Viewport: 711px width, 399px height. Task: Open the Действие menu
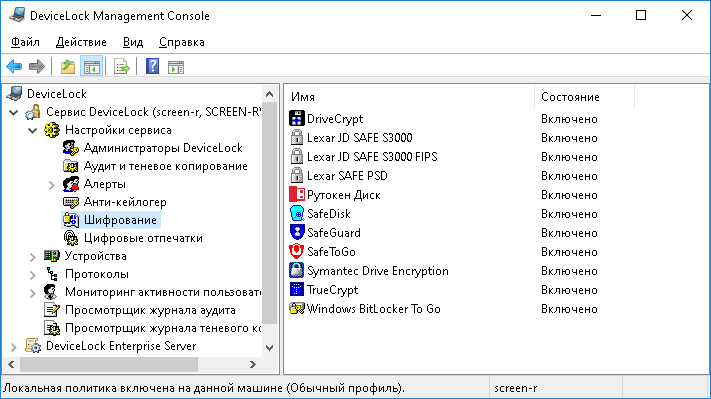(x=81, y=42)
